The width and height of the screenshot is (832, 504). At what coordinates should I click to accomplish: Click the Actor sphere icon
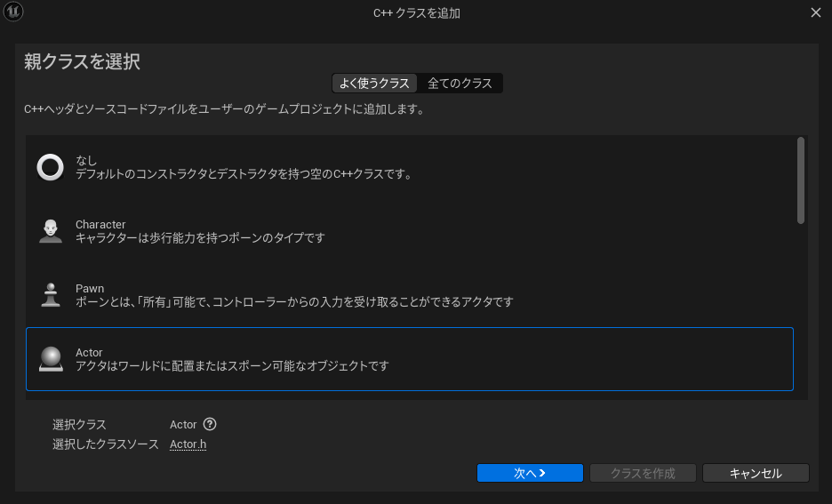pos(51,359)
